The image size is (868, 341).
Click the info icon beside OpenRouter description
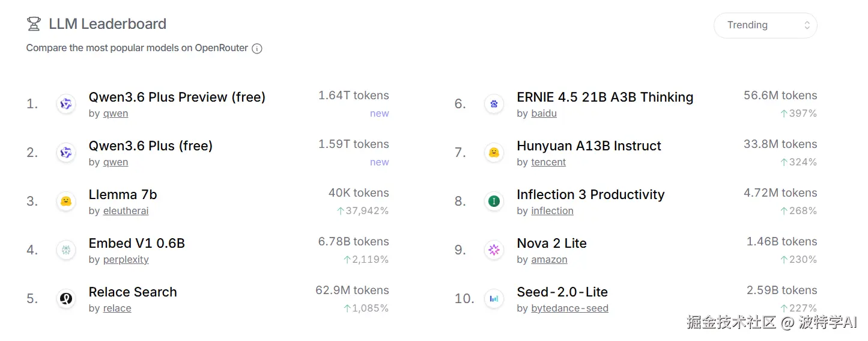257,49
